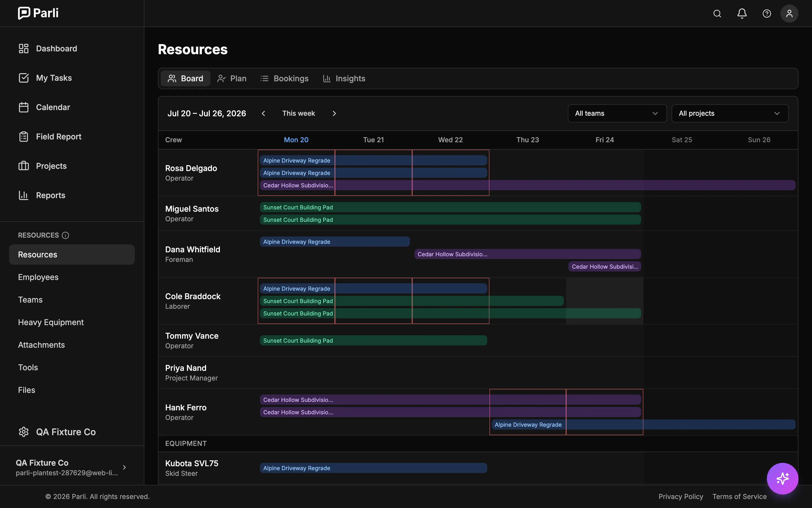Open the All teams dropdown
This screenshot has width=812, height=508.
617,113
